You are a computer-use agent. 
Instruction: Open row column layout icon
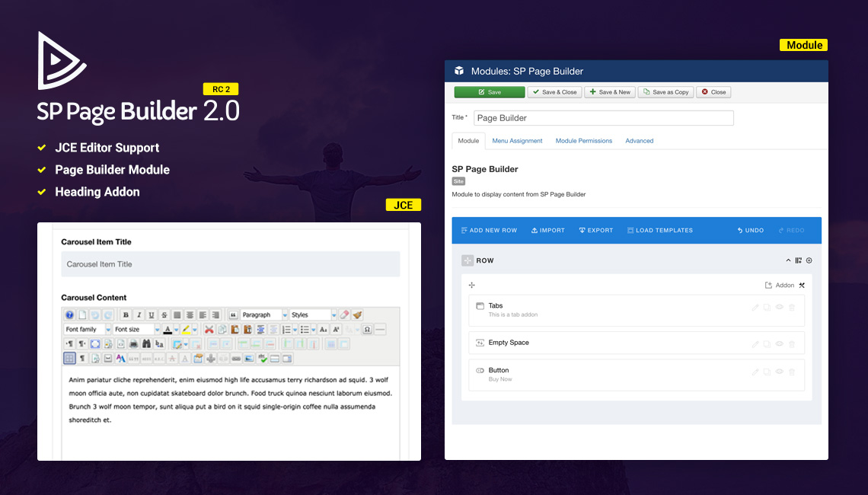click(x=798, y=260)
